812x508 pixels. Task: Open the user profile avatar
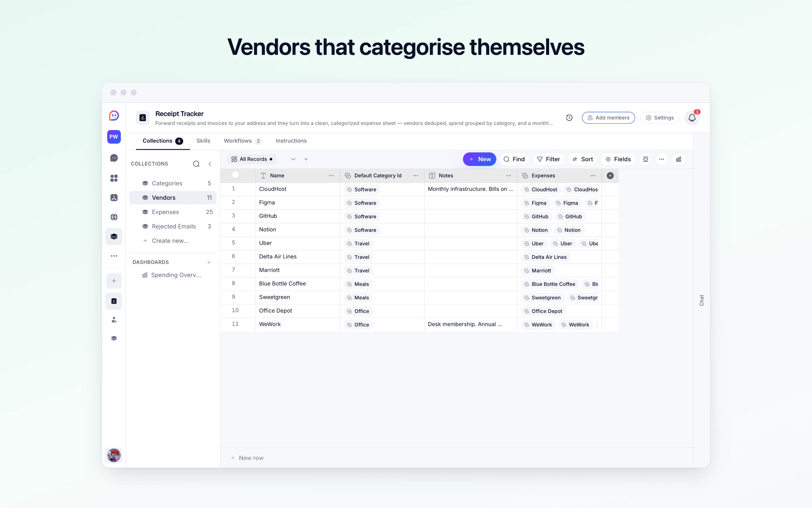pyautogui.click(x=114, y=455)
